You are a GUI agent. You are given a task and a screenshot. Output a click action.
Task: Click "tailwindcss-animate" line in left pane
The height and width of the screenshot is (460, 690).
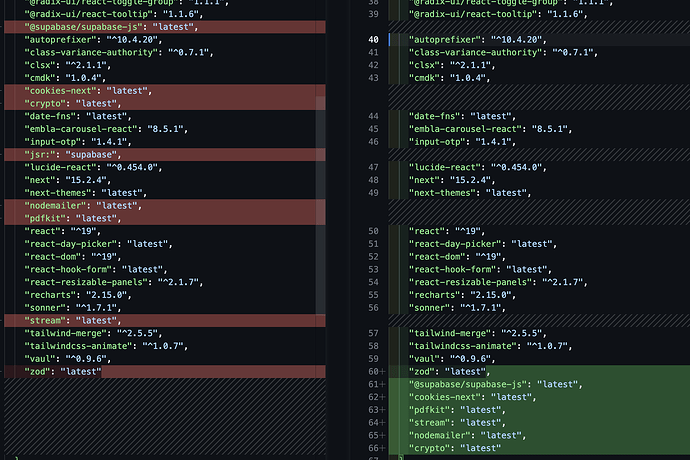click(x=165, y=346)
